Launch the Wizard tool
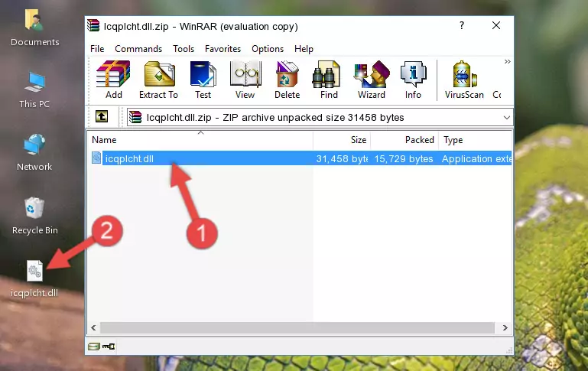 (372, 80)
